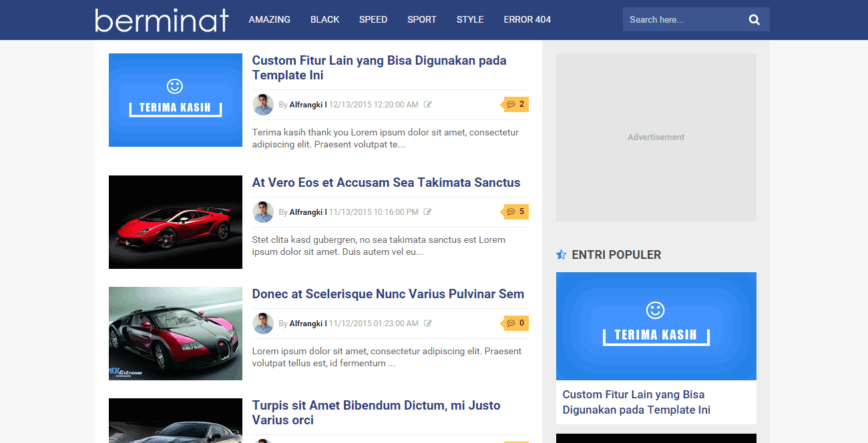
Task: Click the excerpt starting Terima kasih thank you
Action: (x=385, y=139)
